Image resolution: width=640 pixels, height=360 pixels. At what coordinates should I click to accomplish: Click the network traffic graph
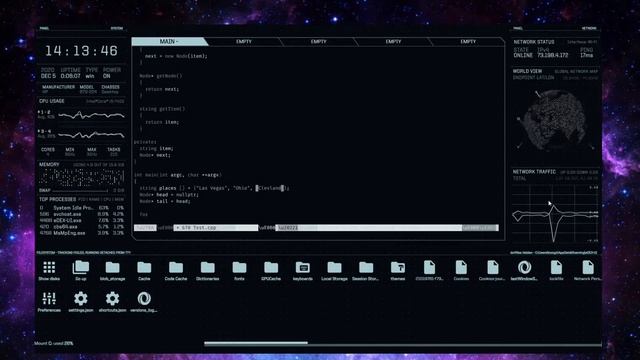pos(555,214)
